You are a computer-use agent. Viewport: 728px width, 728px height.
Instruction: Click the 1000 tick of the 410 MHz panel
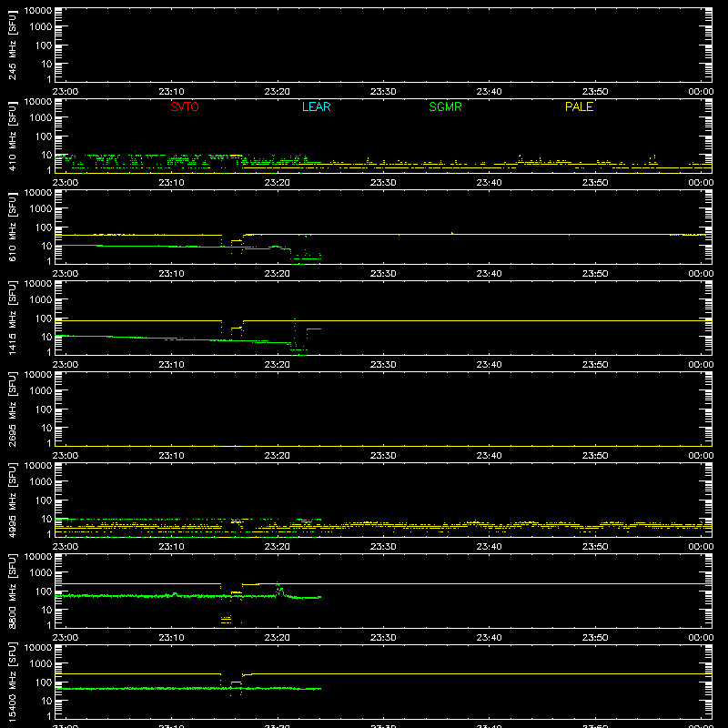[x=41, y=118]
